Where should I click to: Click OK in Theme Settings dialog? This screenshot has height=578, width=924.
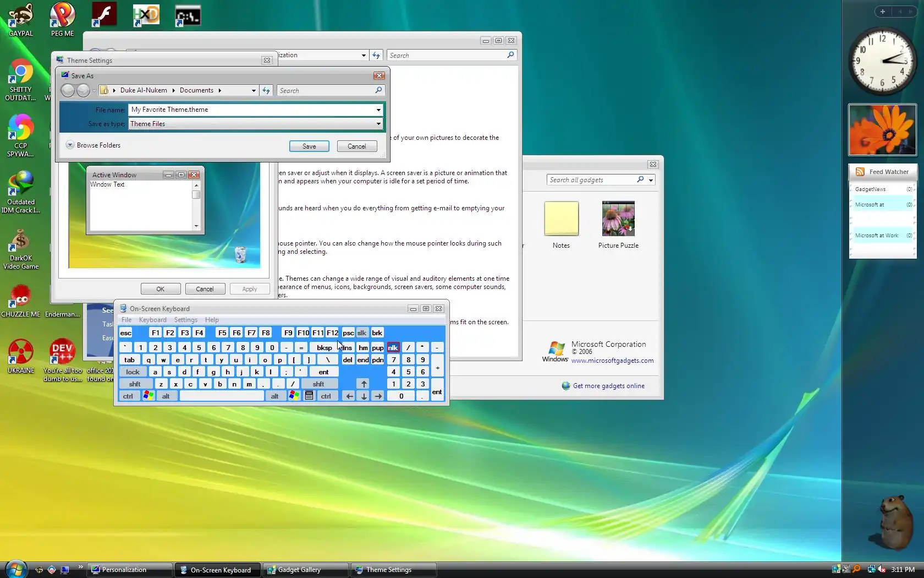(161, 288)
